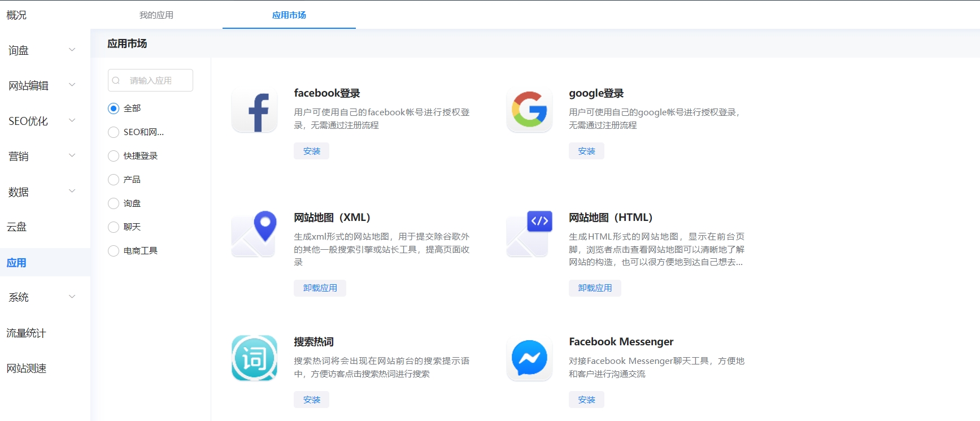Click the 搜索热词 app icon
The image size is (980, 421).
click(254, 358)
